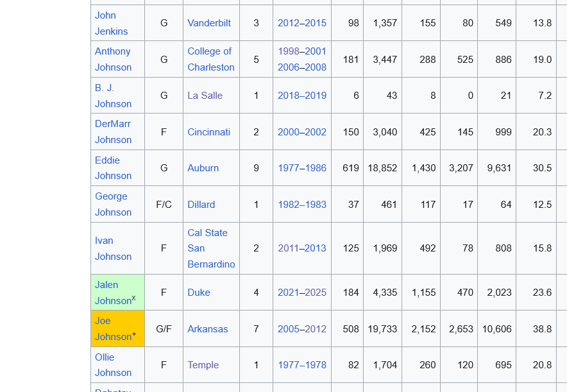Open DerMarr Johnson's profile
The height and width of the screenshot is (392, 567).
click(x=113, y=132)
